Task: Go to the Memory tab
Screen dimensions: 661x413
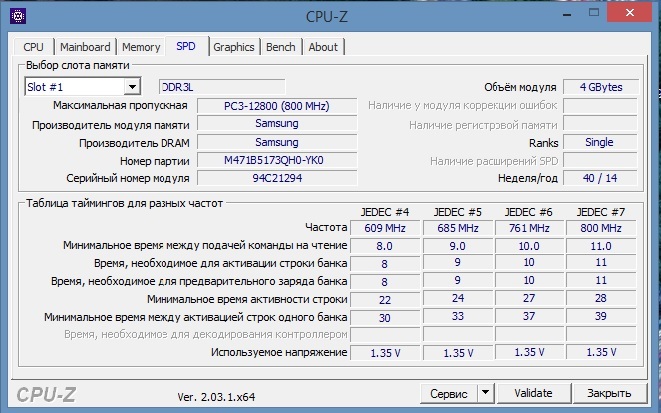Action: (141, 47)
